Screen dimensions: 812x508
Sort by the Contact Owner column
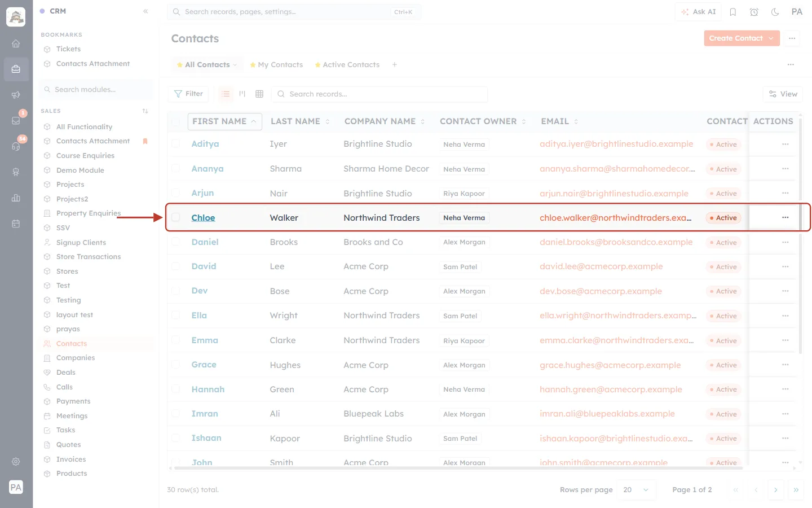click(x=483, y=121)
